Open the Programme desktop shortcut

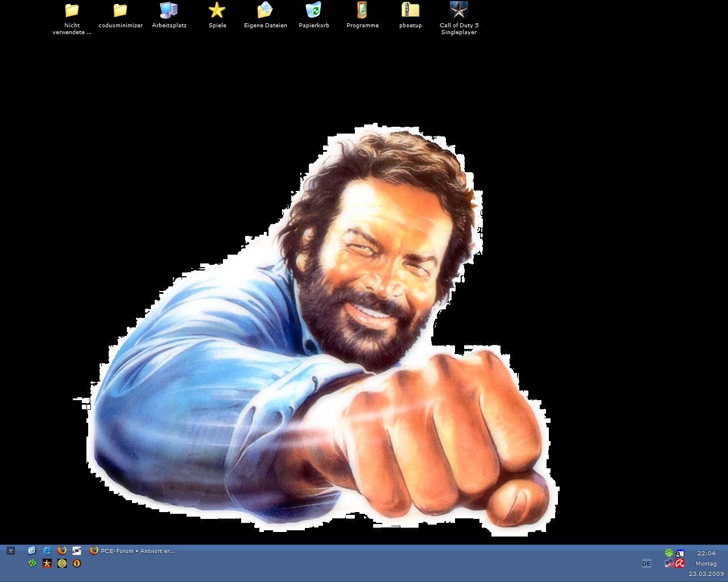(362, 11)
